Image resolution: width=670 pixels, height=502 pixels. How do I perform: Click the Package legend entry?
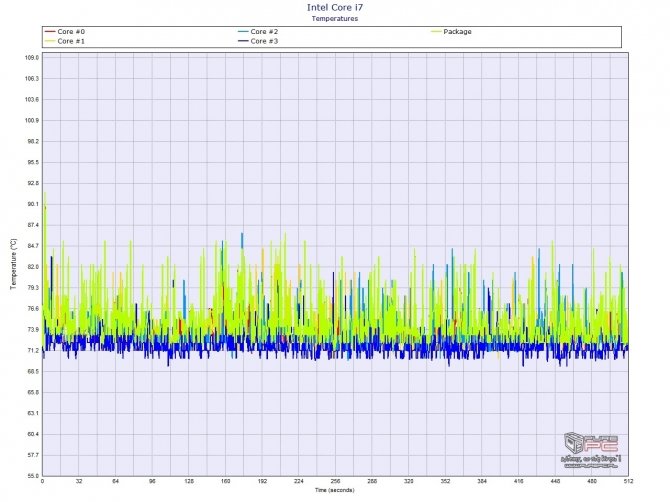[x=451, y=32]
